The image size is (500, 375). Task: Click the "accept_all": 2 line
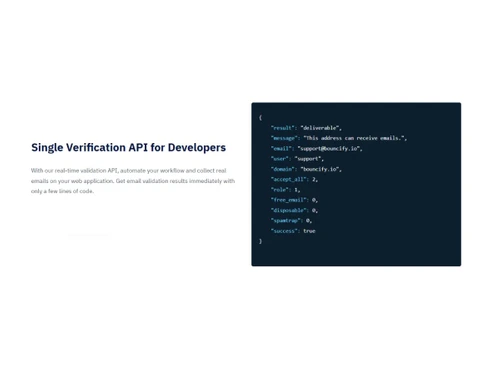[294, 179]
